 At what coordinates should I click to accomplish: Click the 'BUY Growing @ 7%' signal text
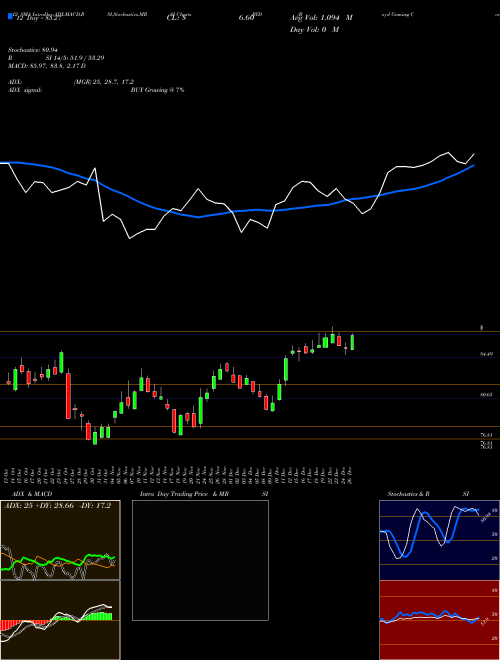(157, 90)
